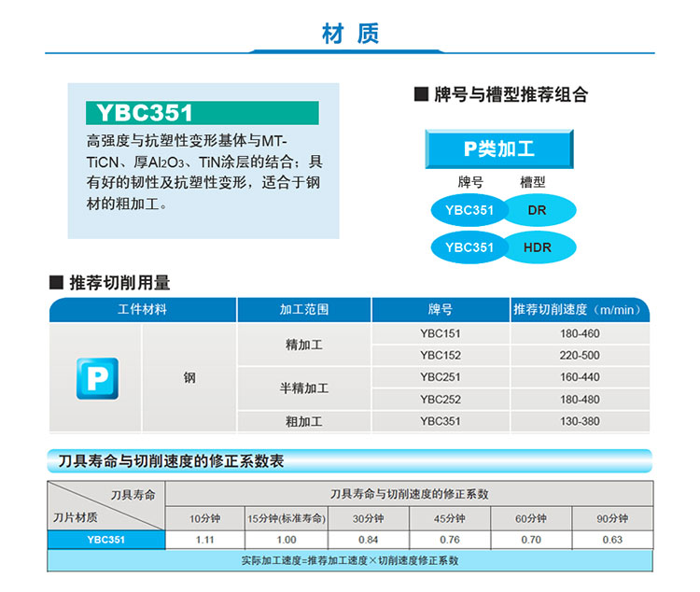Screen dimensions: 700x592
Task: Click the 0.84 coefficient cell
Action: point(369,540)
